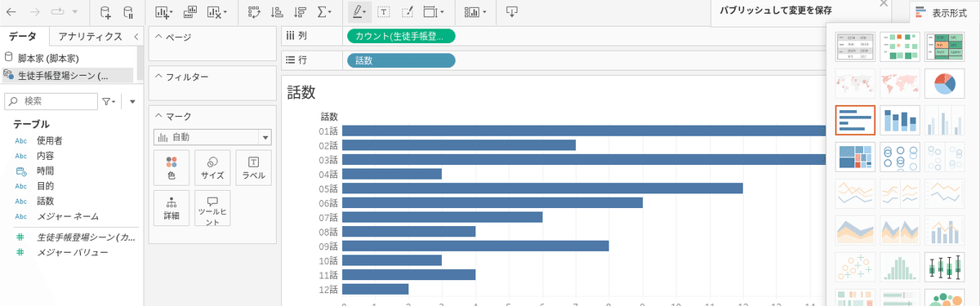980x306 pixels.
Task: Choose the circle views chart type
Action: pos(900,156)
